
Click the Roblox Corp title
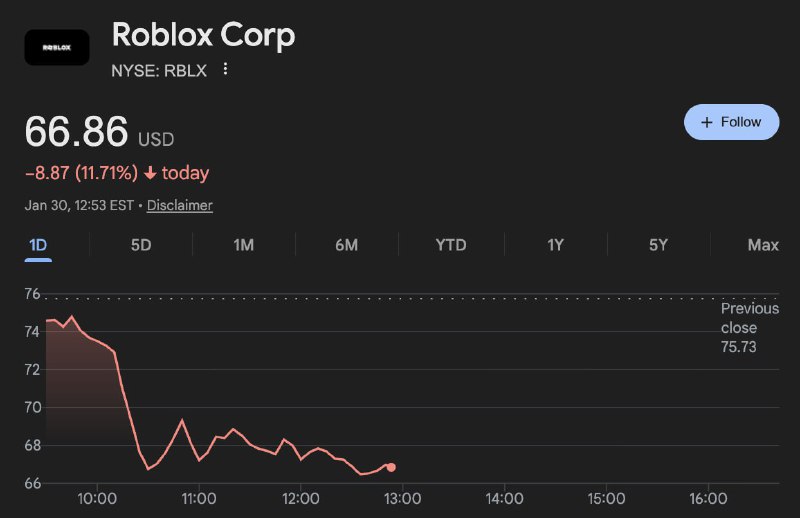click(x=203, y=35)
